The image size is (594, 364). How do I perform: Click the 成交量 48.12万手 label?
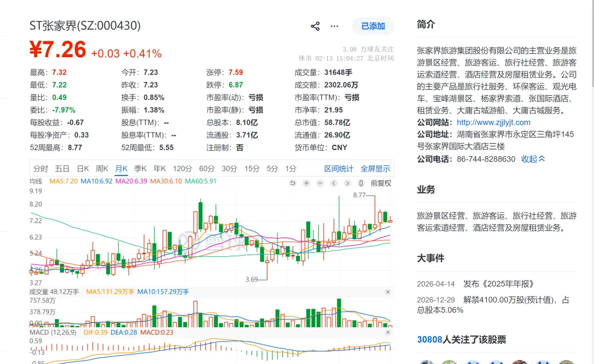[x=54, y=291]
